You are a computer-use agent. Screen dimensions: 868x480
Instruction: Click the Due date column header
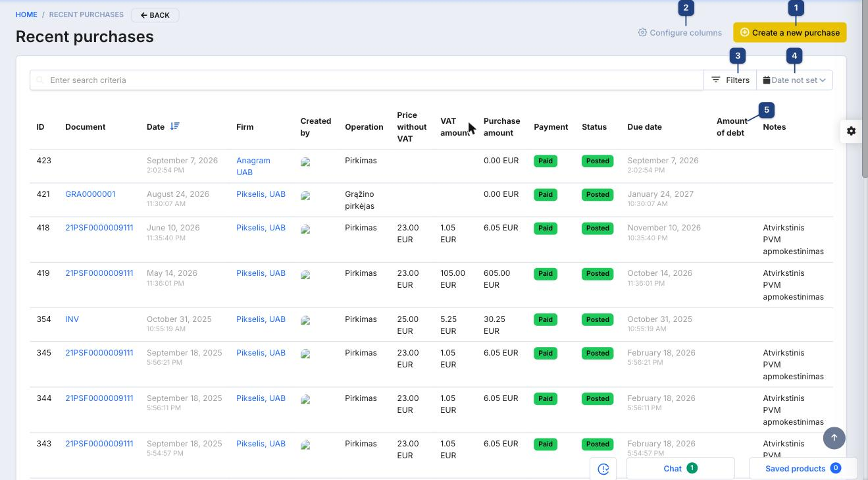pos(644,127)
